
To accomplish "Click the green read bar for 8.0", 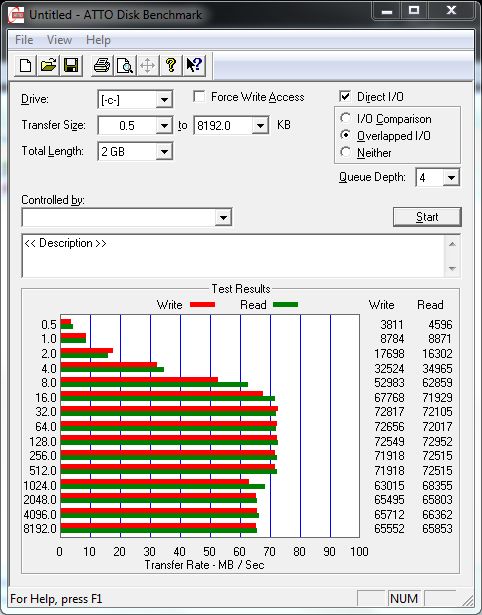I will coord(154,384).
